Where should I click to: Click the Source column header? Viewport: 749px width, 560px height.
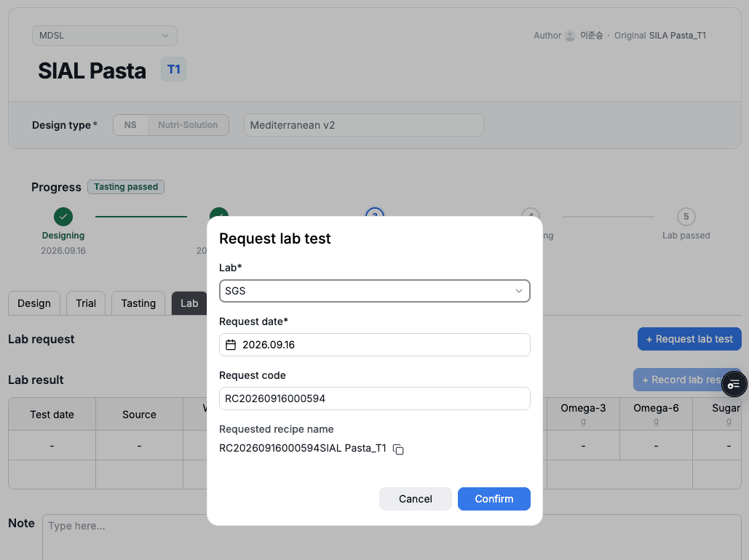coord(139,415)
